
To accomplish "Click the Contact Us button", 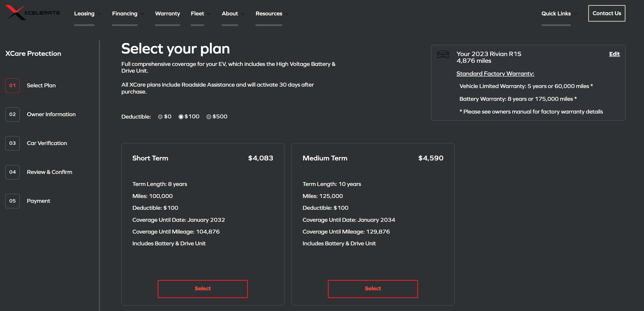I will [606, 13].
